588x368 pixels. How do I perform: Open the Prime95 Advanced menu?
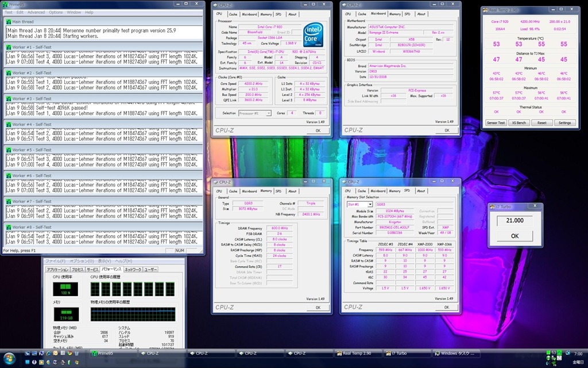tap(36, 12)
